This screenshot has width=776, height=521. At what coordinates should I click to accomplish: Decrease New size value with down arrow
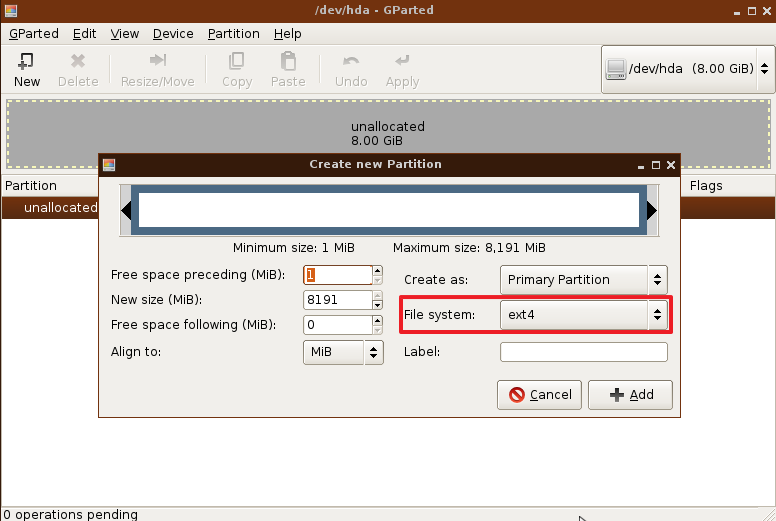click(378, 305)
